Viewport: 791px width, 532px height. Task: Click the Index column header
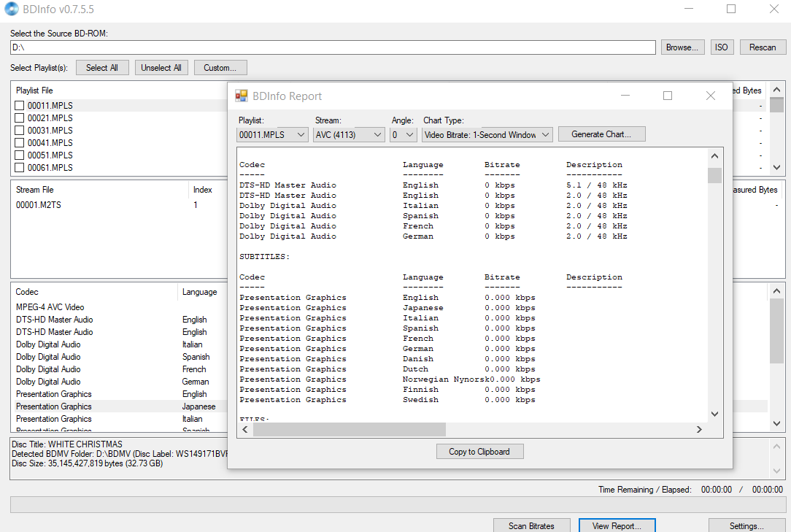(x=203, y=190)
